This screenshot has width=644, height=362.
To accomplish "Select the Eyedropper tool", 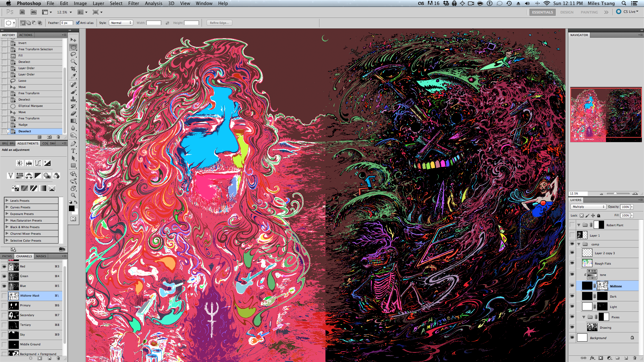I will coord(73,76).
